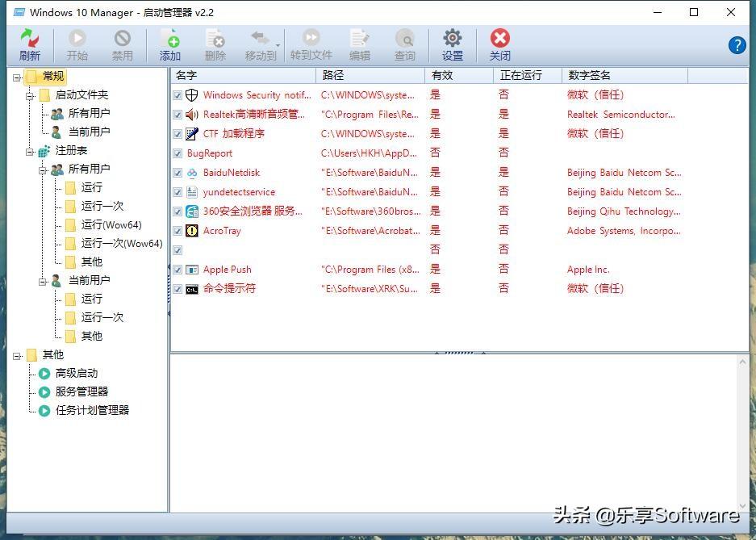Click the BaiduNetdisk row icon

(x=192, y=173)
